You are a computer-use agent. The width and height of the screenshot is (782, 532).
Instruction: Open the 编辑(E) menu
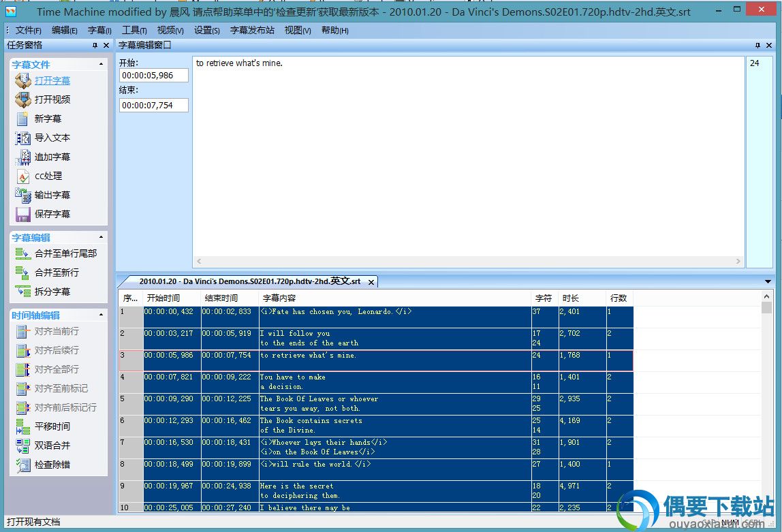(64, 31)
